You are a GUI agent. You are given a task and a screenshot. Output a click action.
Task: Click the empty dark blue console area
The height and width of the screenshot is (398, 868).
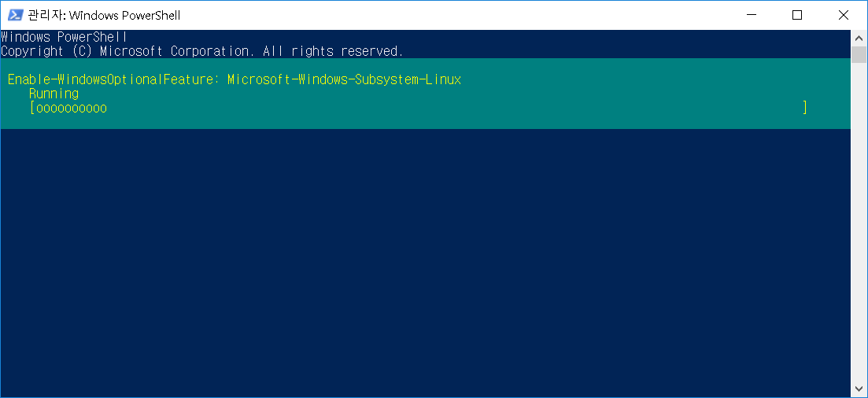[x=425, y=263]
